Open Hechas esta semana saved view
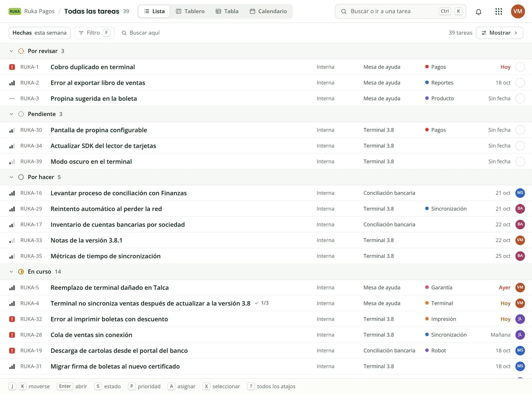The width and height of the screenshot is (532, 394). 40,33
